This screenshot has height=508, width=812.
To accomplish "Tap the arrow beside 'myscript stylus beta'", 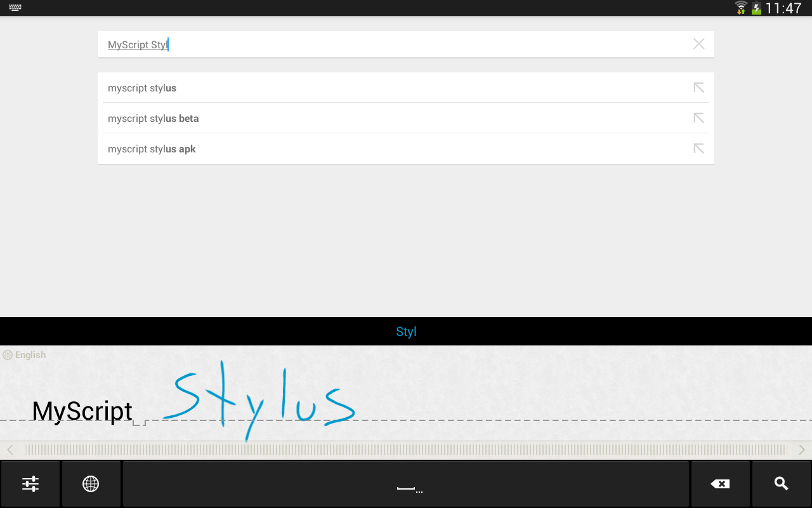I will [698, 118].
